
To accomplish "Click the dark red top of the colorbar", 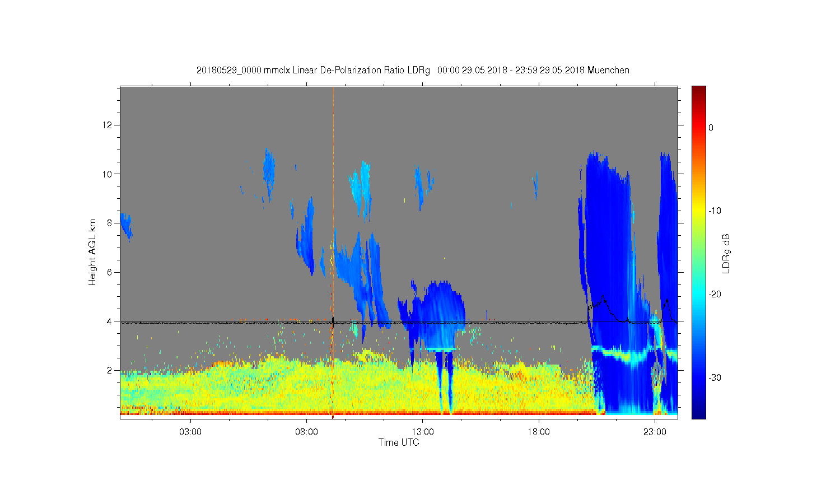I will (699, 91).
